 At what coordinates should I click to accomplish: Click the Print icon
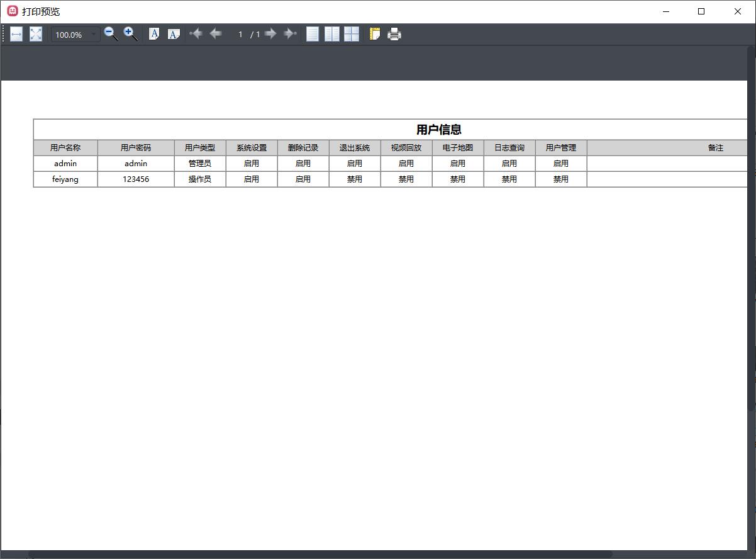(394, 34)
